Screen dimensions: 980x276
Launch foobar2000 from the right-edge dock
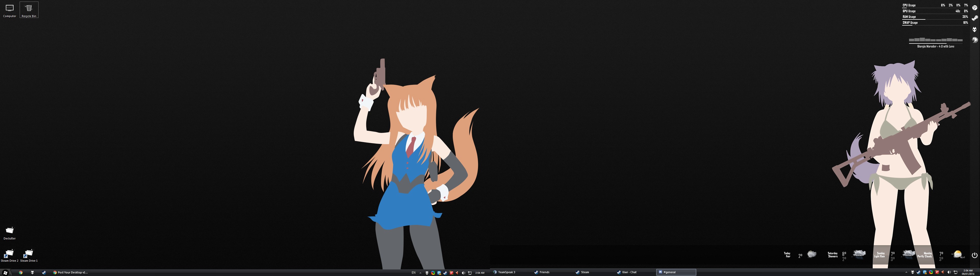[975, 29]
